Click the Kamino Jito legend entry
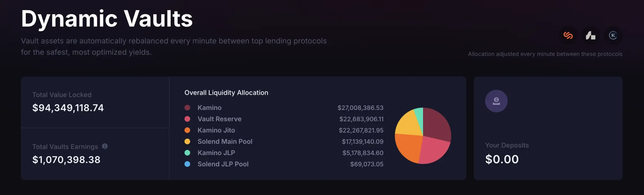Image resolution: width=644 pixels, height=195 pixels. click(x=216, y=130)
